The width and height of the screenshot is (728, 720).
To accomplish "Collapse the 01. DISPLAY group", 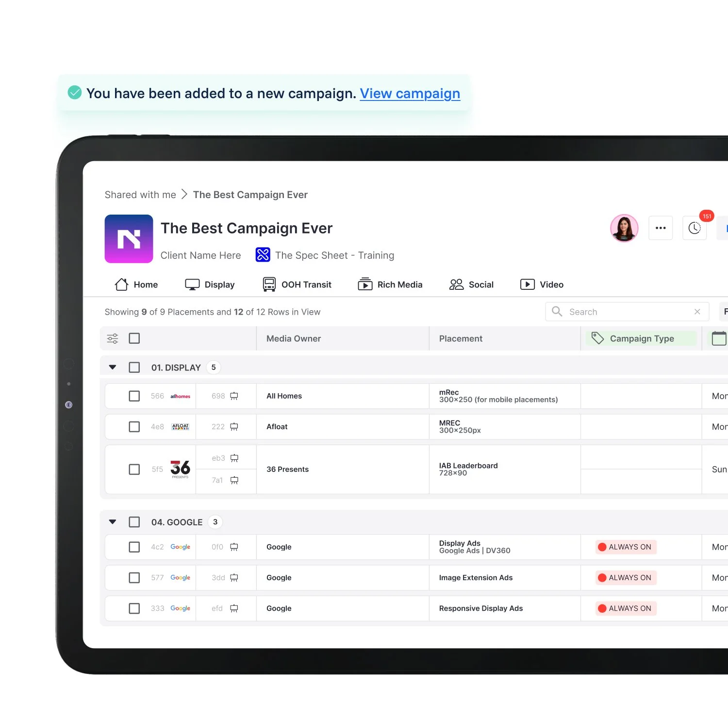I will click(113, 368).
